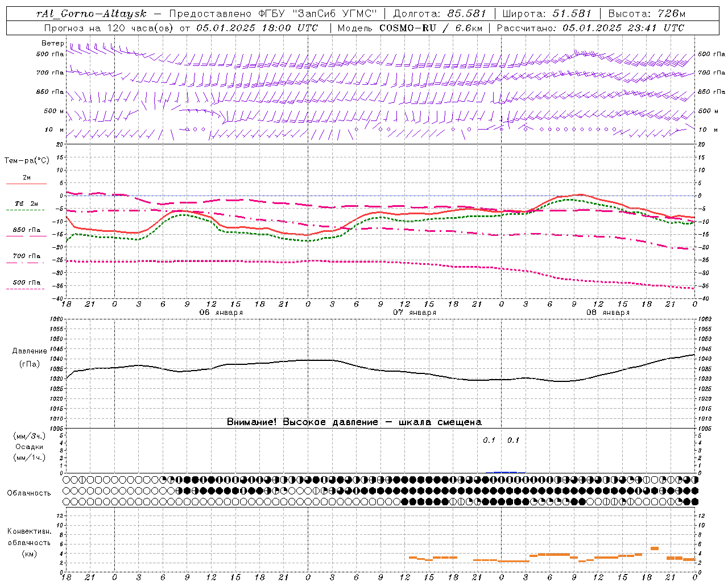The width and height of the screenshot is (728, 582).
Task: Click the Давление pressure panel label
Action: (x=30, y=351)
